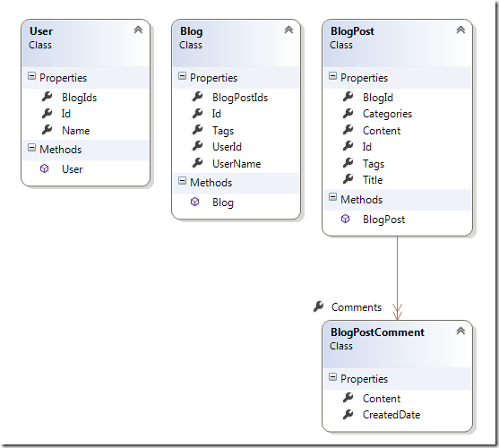499x448 pixels.
Task: Collapse Properties section of User class
Action: click(31, 76)
